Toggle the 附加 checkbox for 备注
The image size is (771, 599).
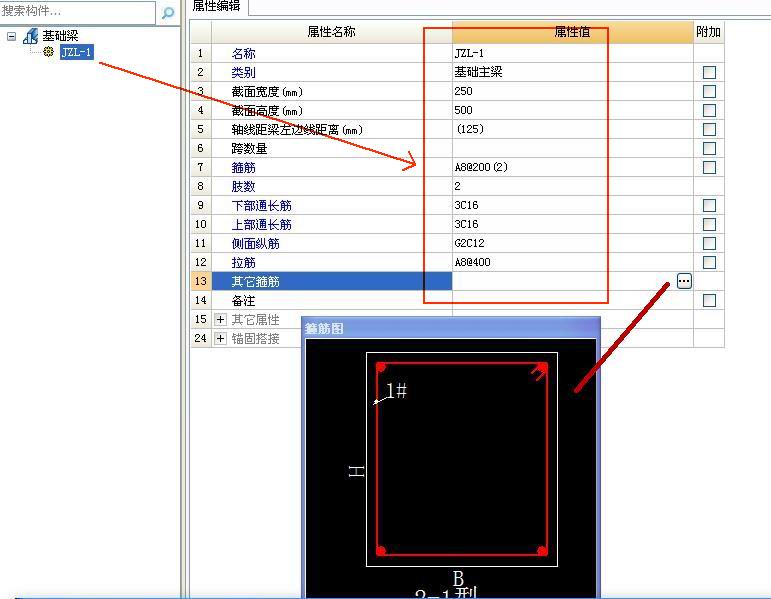point(709,300)
